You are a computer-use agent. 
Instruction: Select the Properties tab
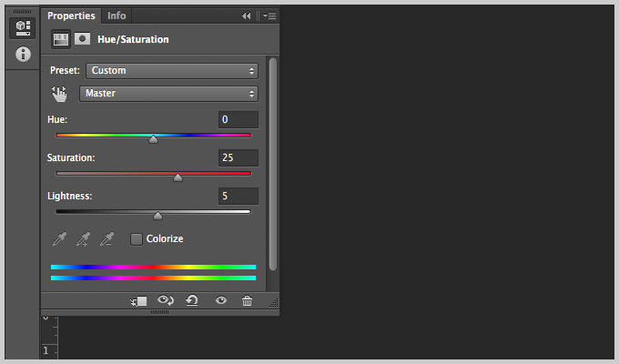coord(71,15)
